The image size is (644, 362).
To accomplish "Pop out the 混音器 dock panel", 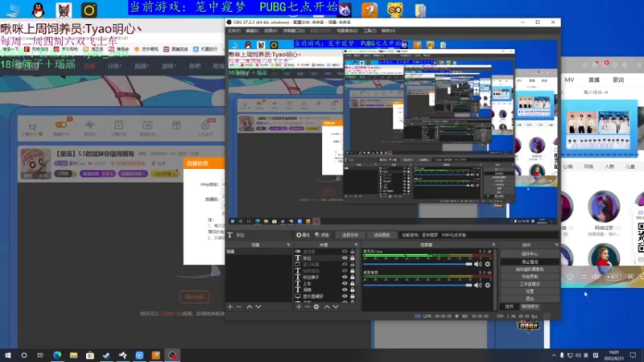I will pyautogui.click(x=493, y=245).
